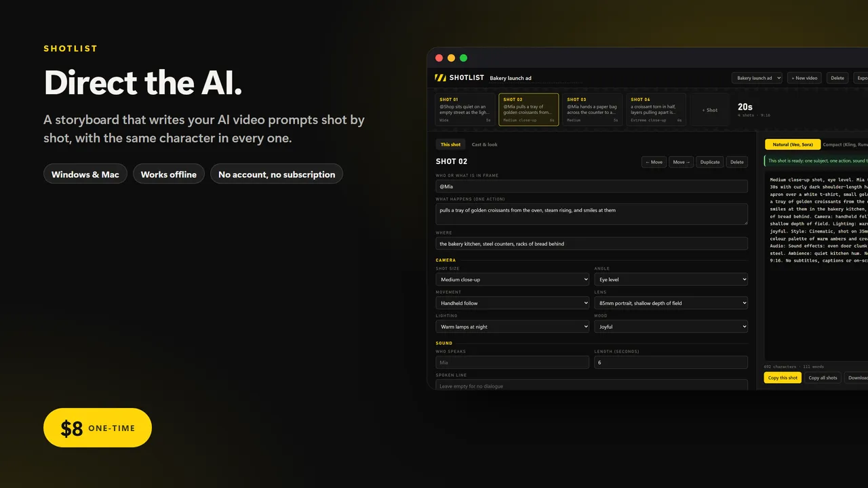868x488 pixels.
Task: Create a video with + New video
Action: 806,78
